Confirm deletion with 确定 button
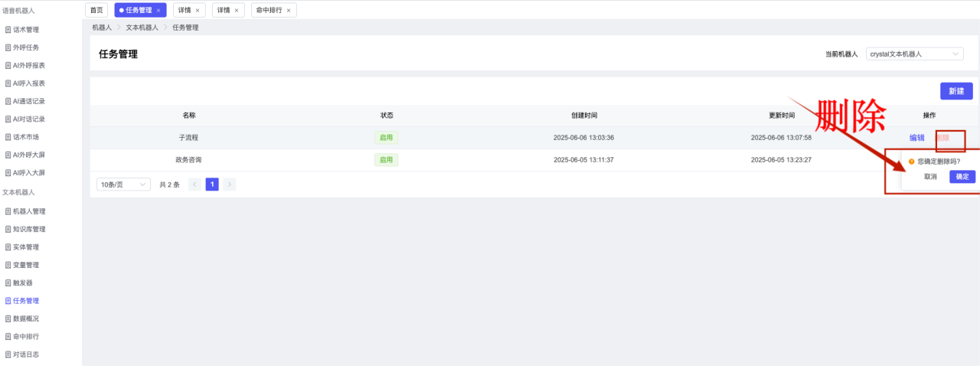The width and height of the screenshot is (980, 366). tap(962, 177)
